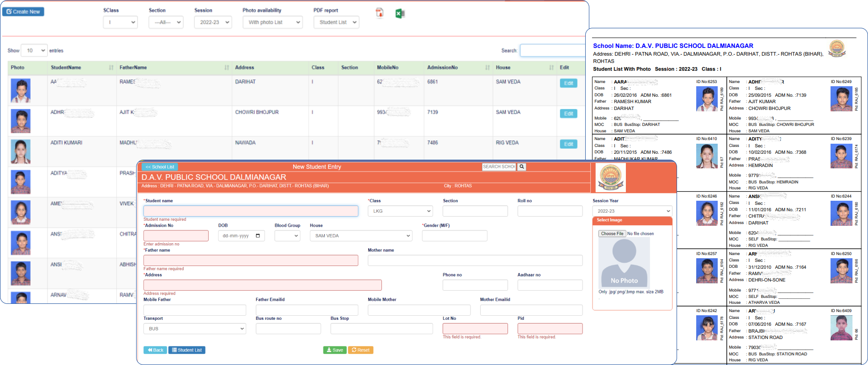
Task: Expand the Session 2022-23 dropdown
Action: point(213,22)
